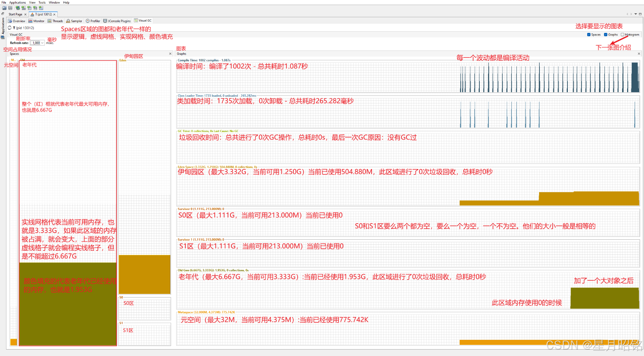
Task: Click the vertical Applications sidebar label
Action: tap(3, 26)
